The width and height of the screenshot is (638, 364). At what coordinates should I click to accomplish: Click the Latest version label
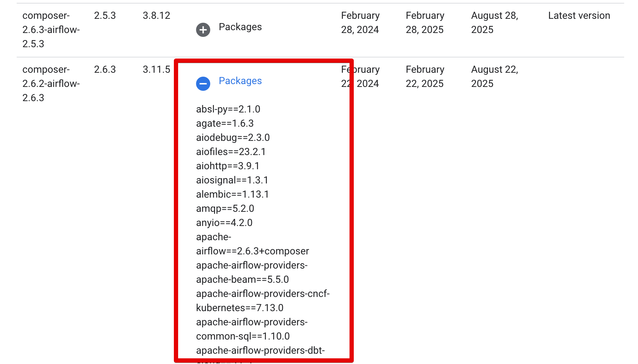(x=579, y=15)
